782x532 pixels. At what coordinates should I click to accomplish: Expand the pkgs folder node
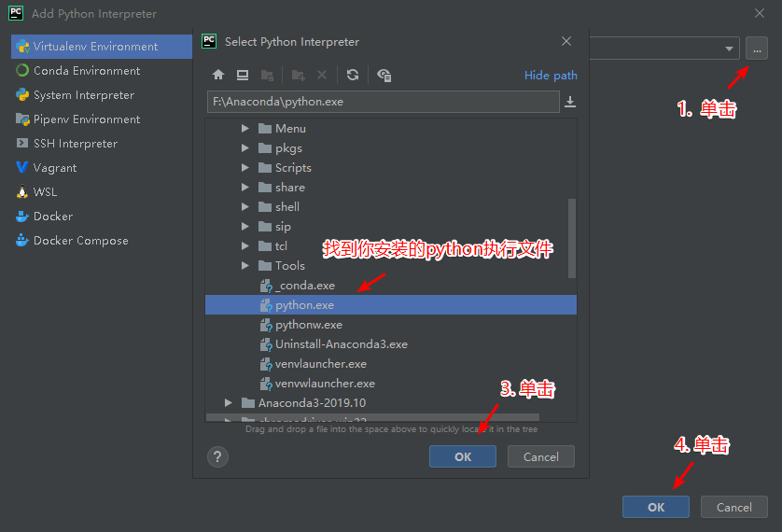coord(245,148)
